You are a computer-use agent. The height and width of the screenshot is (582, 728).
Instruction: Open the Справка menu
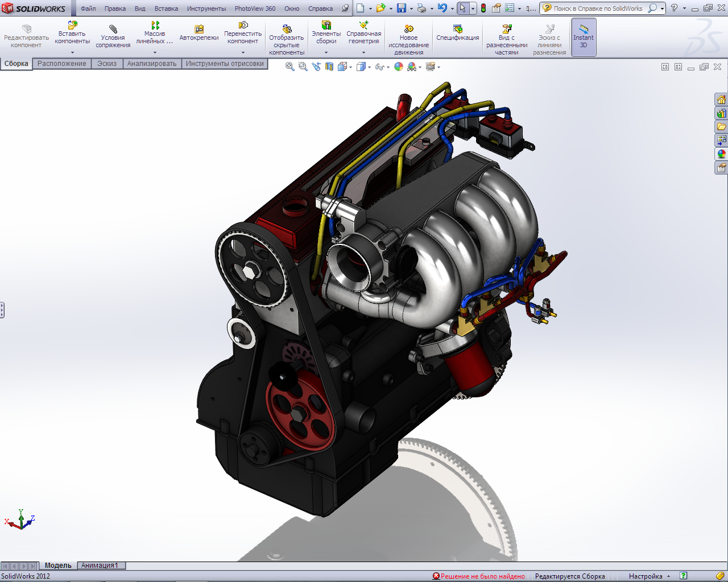tap(320, 9)
